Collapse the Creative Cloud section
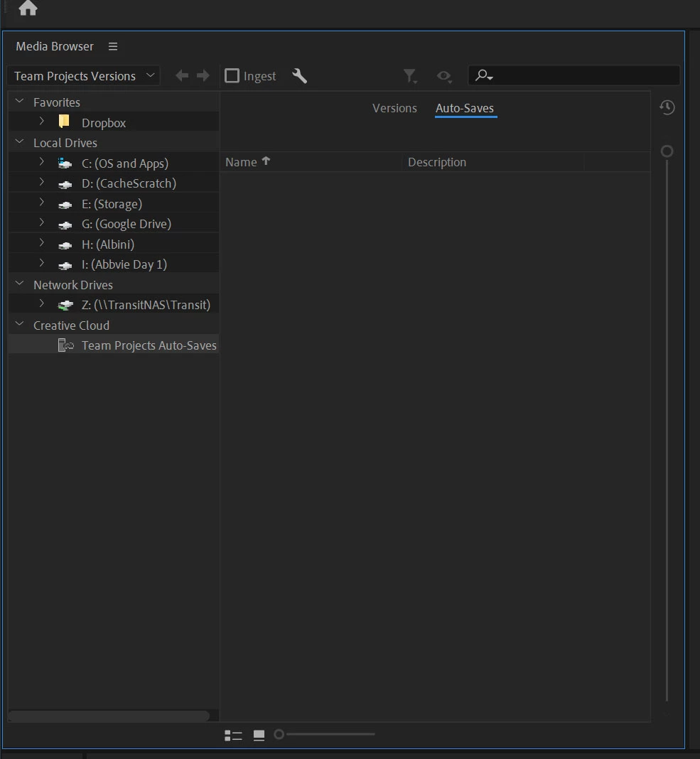Viewport: 700px width, 759px height. (19, 324)
